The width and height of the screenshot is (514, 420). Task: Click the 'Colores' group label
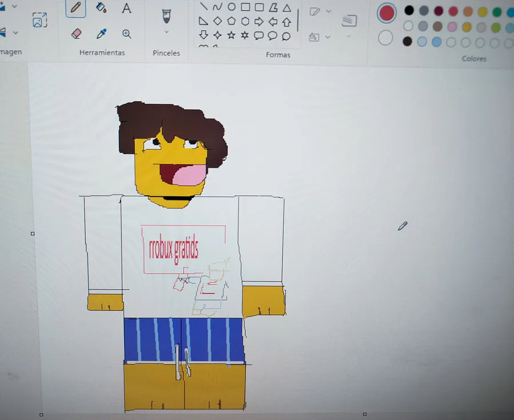[x=474, y=59]
